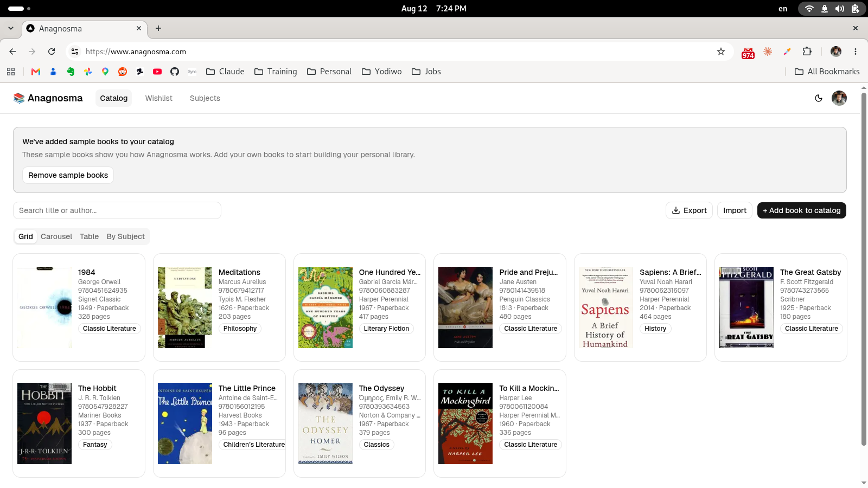Open the To Kill a Mockingbird cover
The height and width of the screenshot is (488, 868).
pos(465,423)
